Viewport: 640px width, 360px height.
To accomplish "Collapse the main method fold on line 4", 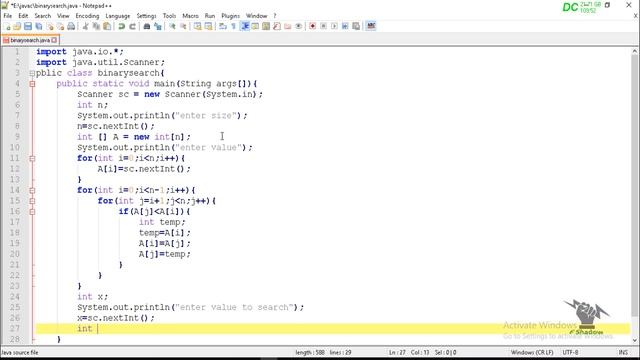I will [32, 84].
